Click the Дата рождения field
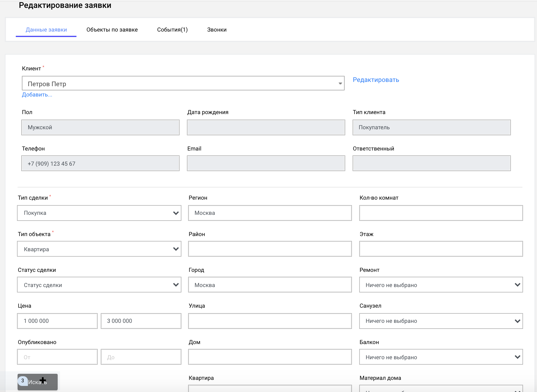 (x=266, y=127)
